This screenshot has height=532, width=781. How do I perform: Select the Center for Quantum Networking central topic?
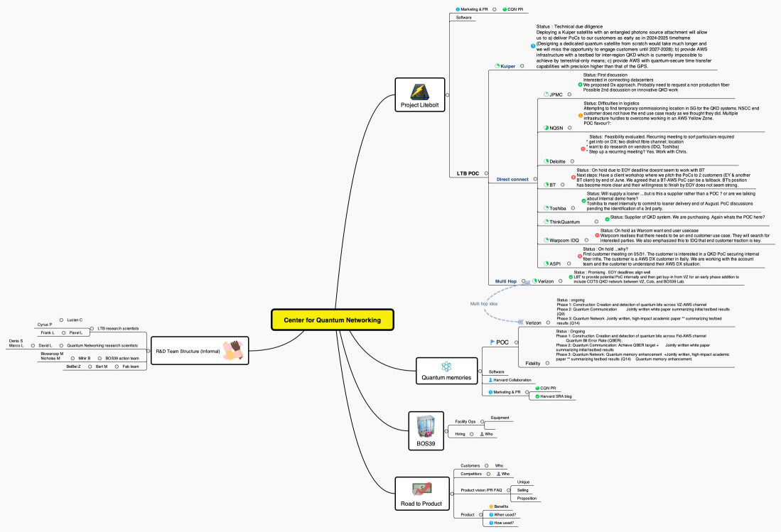tap(332, 320)
